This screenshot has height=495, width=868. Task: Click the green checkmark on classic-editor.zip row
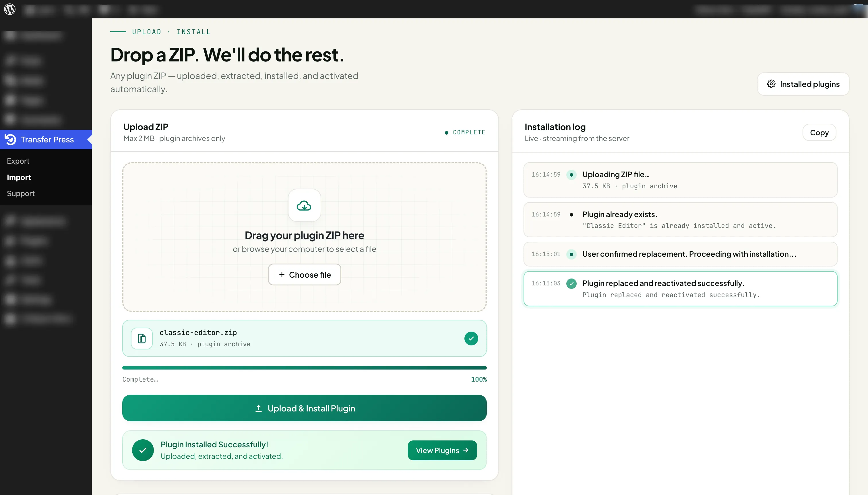coord(471,338)
